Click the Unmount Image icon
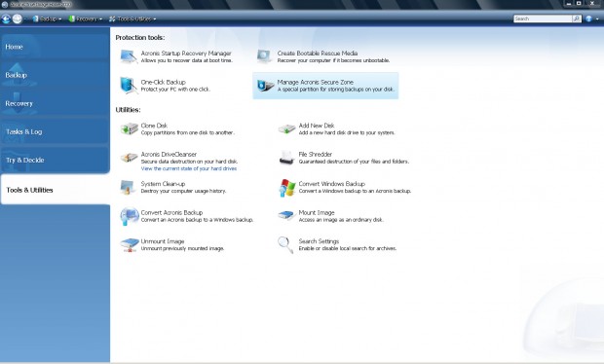Image resolution: width=604 pixels, height=364 pixels. tap(130, 245)
